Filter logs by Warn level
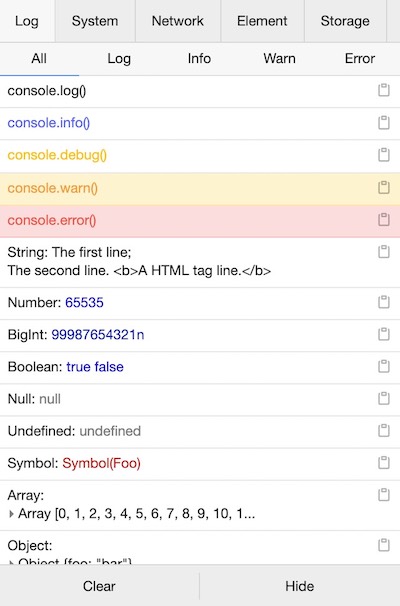 279,59
